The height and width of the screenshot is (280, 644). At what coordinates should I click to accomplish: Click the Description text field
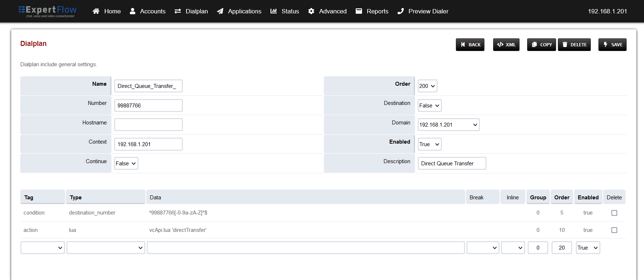(x=452, y=164)
